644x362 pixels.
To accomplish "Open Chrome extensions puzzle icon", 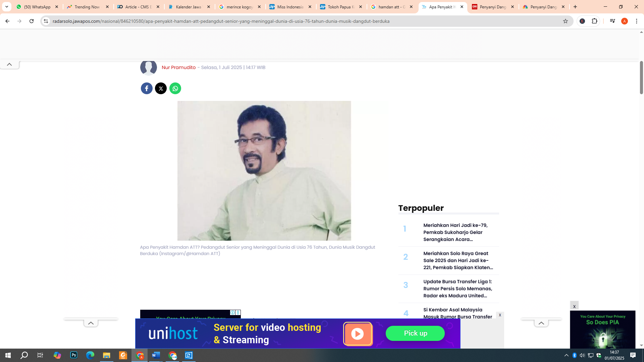I will click(594, 21).
